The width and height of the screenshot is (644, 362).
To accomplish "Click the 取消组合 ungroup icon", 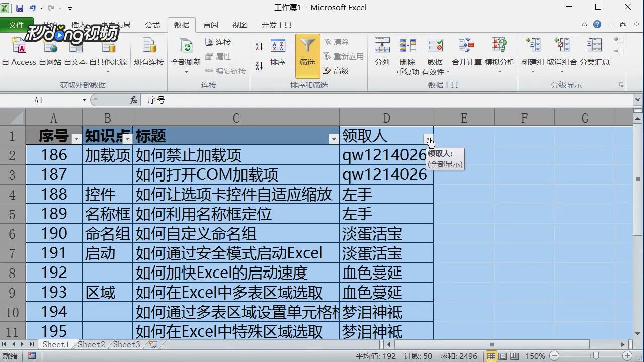I will [x=561, y=45].
